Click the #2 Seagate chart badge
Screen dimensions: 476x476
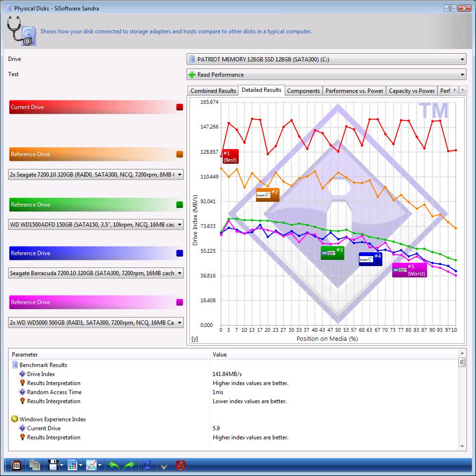[x=268, y=195]
